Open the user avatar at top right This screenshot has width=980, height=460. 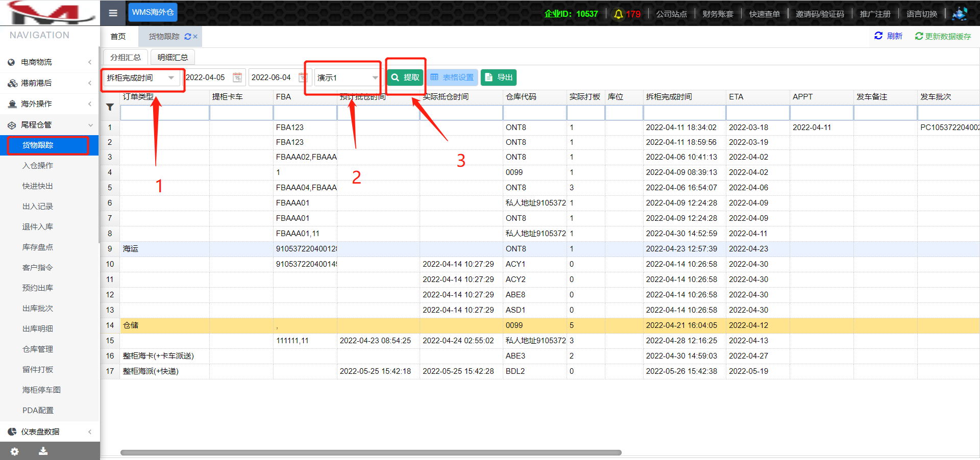pos(960,14)
